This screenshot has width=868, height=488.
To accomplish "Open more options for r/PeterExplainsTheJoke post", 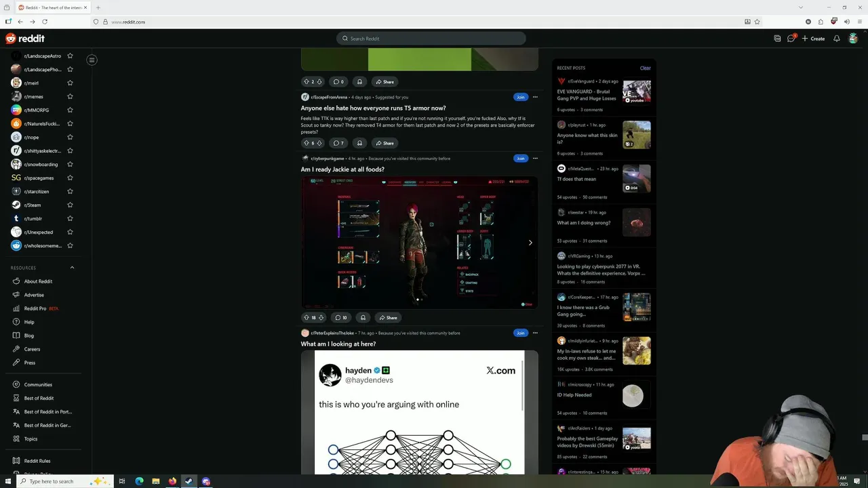I will coord(535,333).
